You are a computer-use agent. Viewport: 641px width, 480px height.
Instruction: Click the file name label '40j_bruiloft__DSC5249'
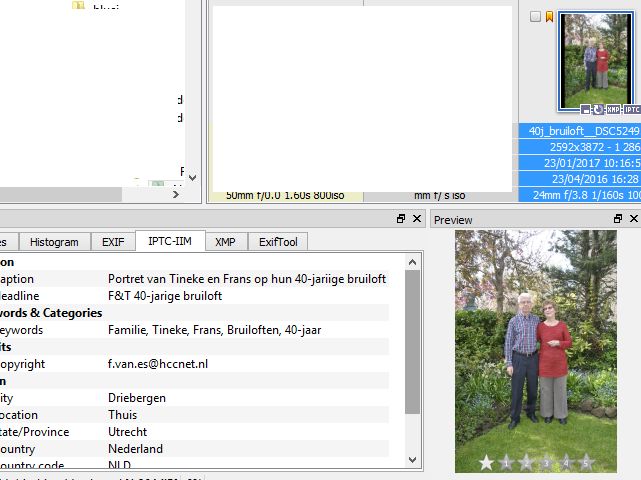pos(584,131)
